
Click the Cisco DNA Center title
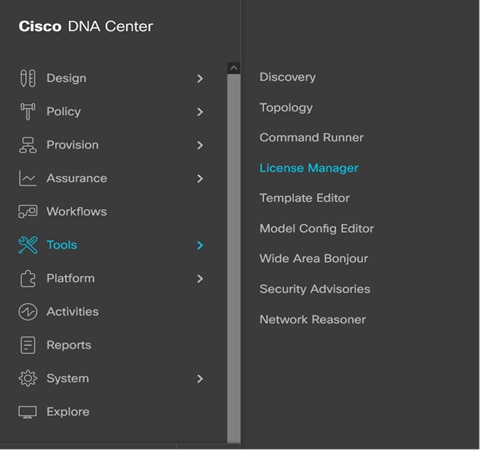(x=86, y=26)
